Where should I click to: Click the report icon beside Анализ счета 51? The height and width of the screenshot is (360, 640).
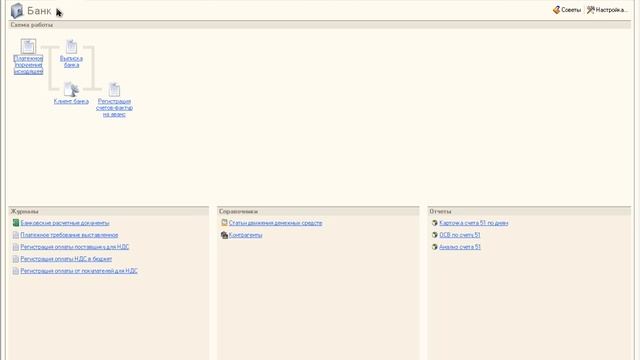(435, 247)
